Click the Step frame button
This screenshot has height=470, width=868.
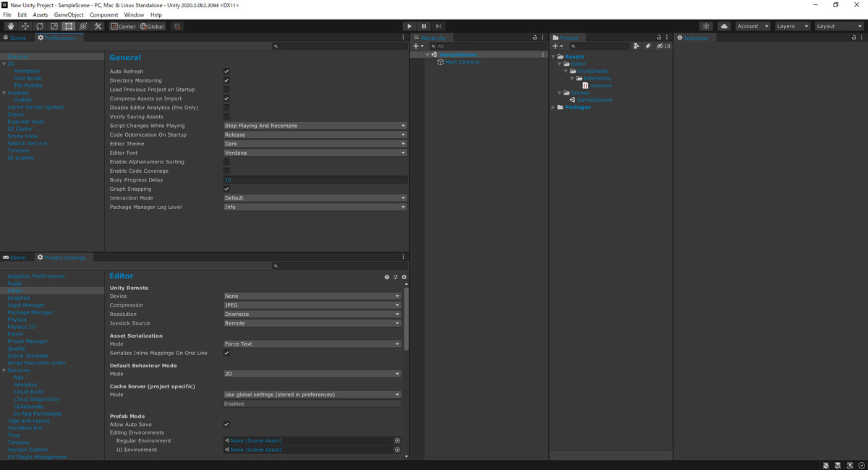point(438,26)
